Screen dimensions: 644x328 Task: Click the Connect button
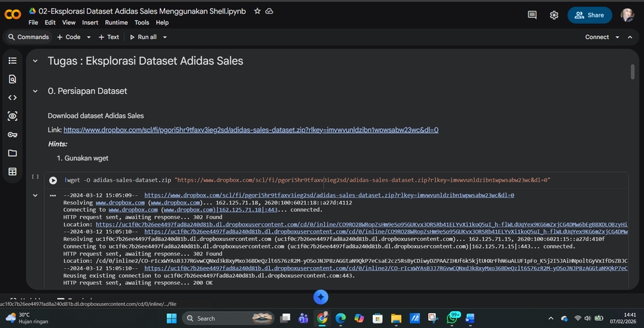coord(597,37)
